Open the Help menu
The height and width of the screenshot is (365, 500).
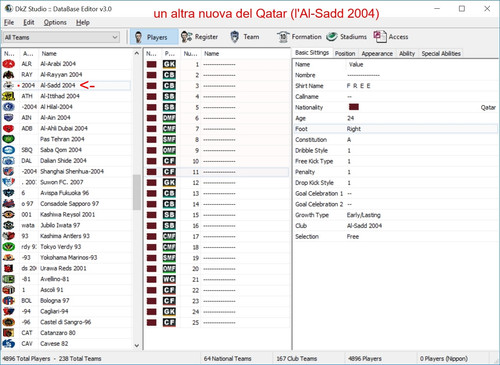pyautogui.click(x=83, y=22)
